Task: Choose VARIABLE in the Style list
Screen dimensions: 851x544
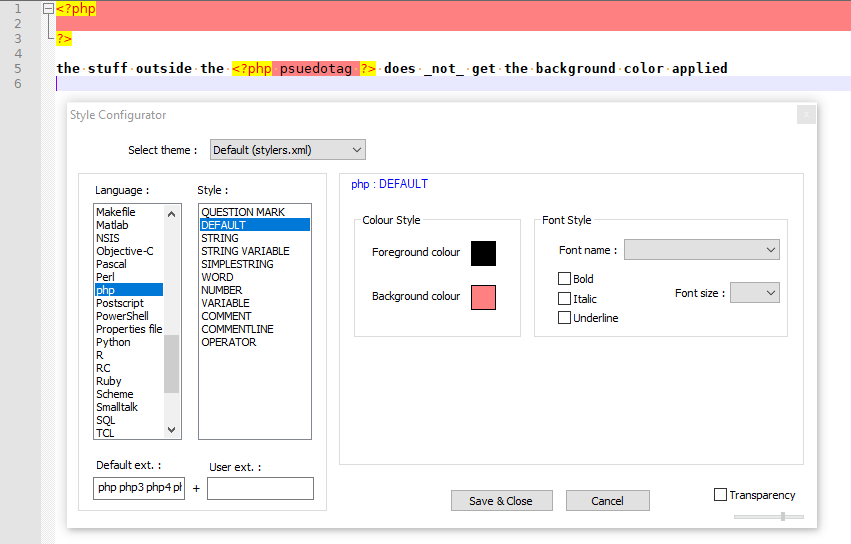Action: [255, 303]
